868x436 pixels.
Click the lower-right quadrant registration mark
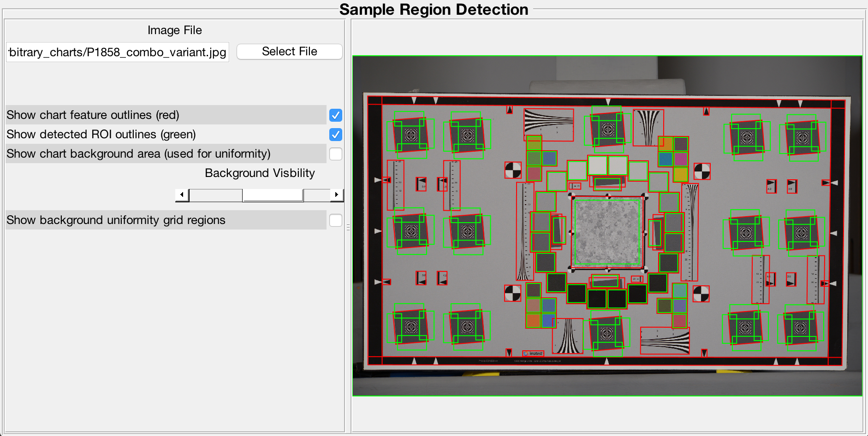[701, 294]
